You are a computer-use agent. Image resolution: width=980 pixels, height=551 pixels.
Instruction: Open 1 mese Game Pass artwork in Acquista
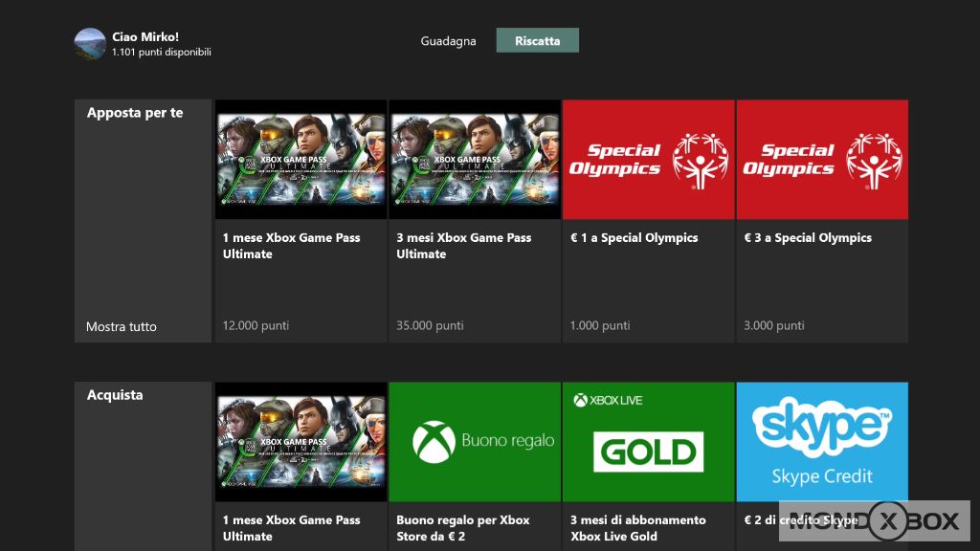pos(301,442)
